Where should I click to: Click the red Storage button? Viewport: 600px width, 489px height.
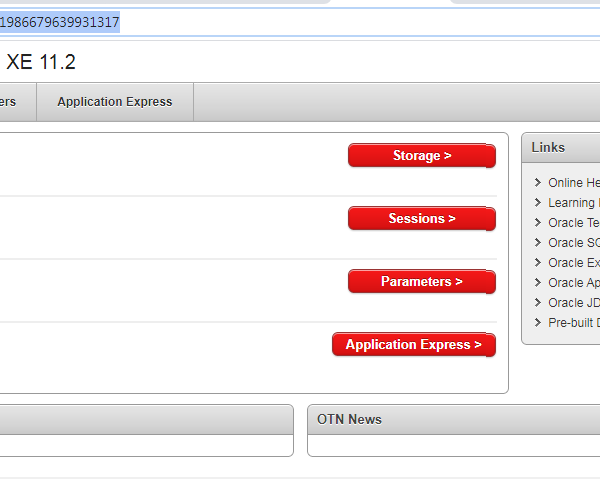point(422,155)
